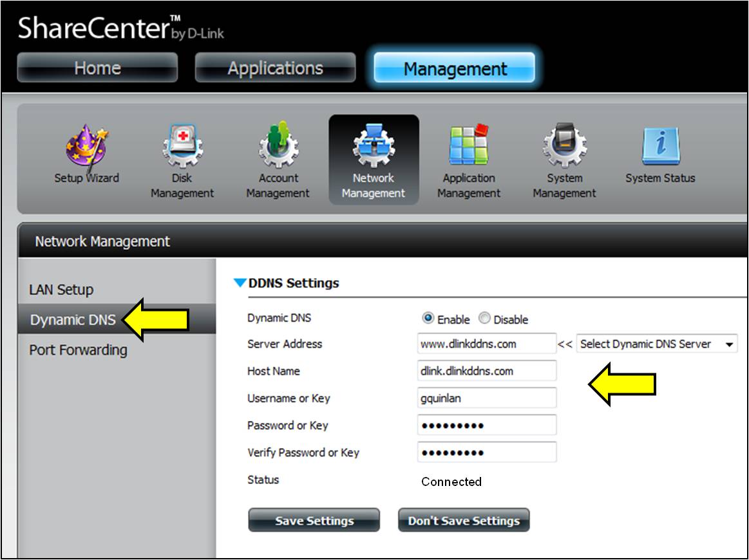The width and height of the screenshot is (749, 560).
Task: Collapse the DDNS Settings section triangle
Action: coord(240,283)
